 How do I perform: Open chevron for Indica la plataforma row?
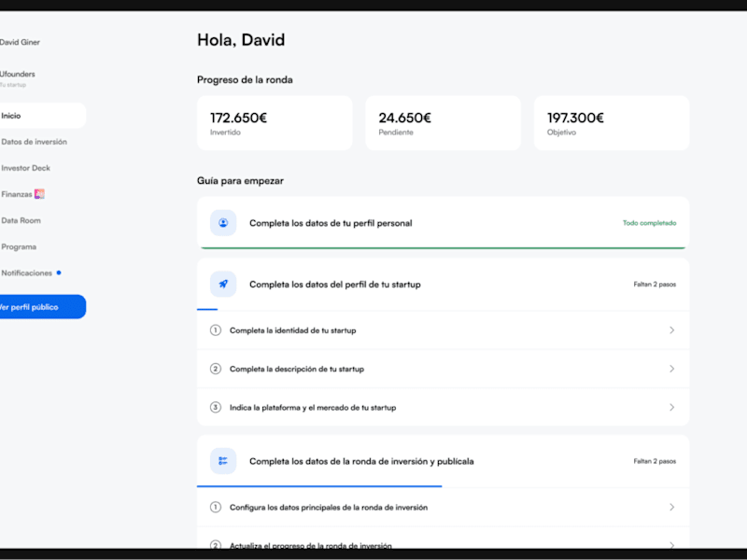(671, 407)
